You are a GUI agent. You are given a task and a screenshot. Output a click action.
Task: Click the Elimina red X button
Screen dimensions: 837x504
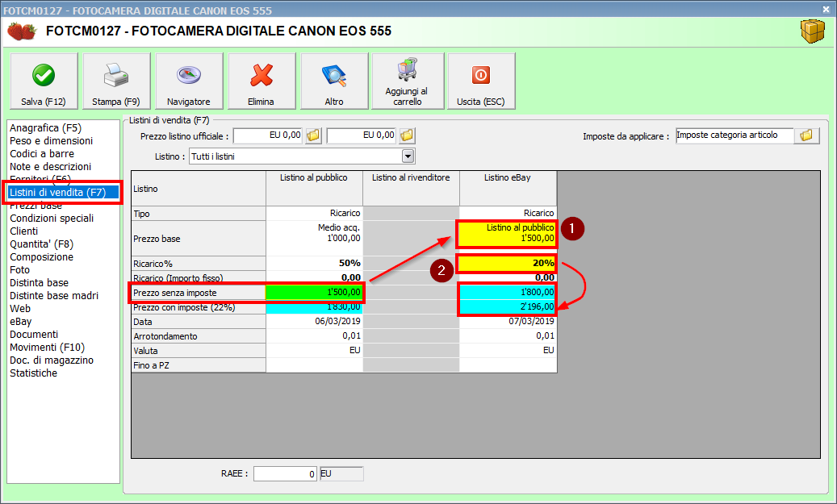262,81
